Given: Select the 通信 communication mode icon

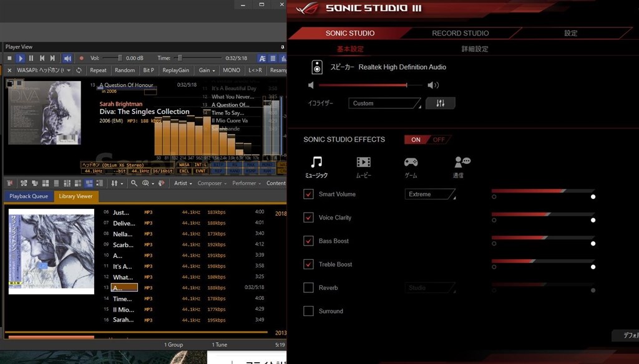Looking at the screenshot, I should tap(461, 167).
